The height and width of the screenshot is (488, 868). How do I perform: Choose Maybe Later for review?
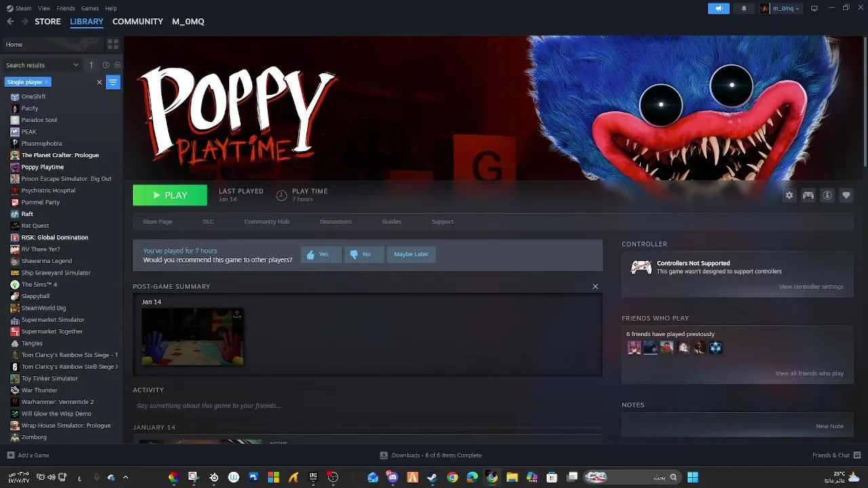(411, 254)
